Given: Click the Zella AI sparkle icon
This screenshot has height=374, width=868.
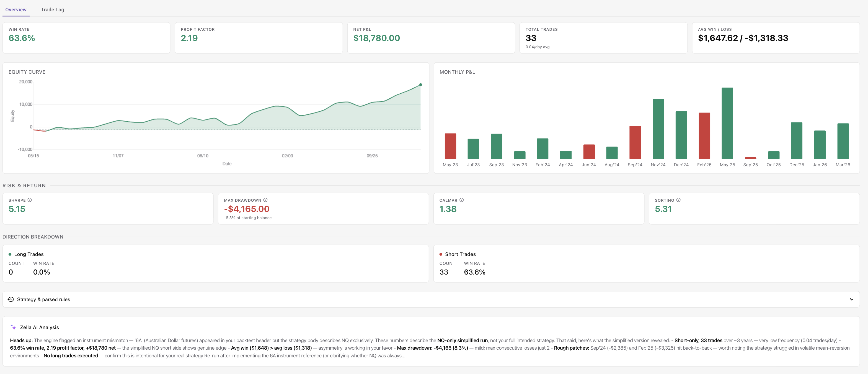Looking at the screenshot, I should [x=14, y=327].
